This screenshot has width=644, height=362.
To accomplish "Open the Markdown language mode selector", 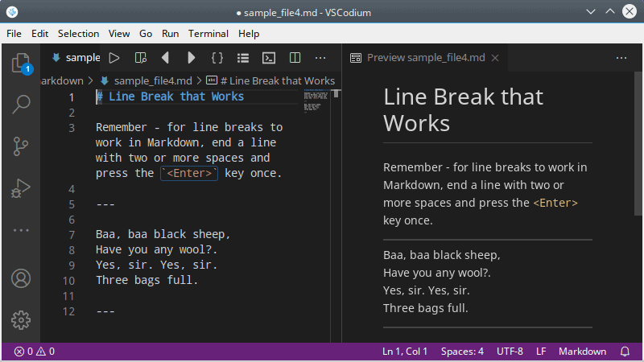I will (x=582, y=352).
